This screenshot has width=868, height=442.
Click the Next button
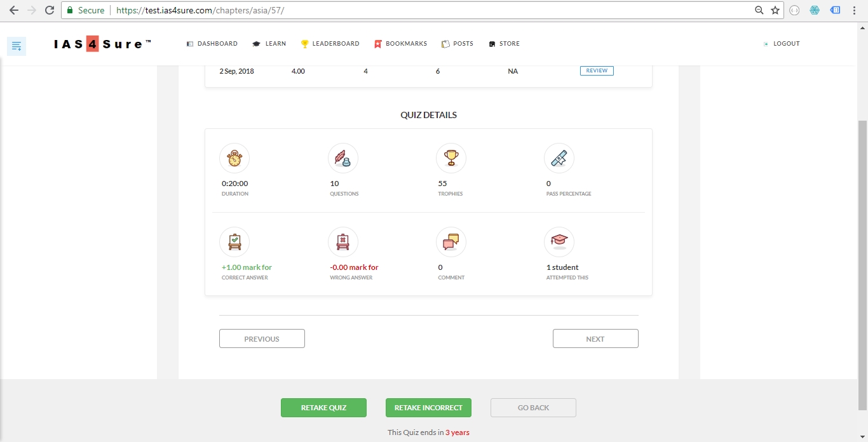pyautogui.click(x=595, y=338)
